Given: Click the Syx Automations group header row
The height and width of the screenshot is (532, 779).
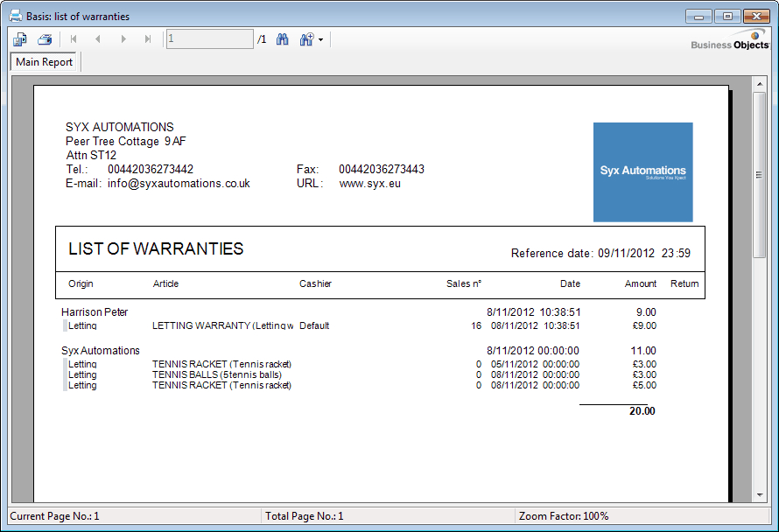Looking at the screenshot, I should click(101, 350).
